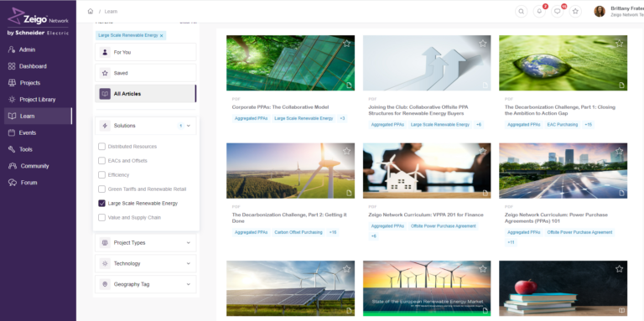Check the EACs and Offsets checkbox
Screen dimensions: 644x321
pyautogui.click(x=101, y=161)
